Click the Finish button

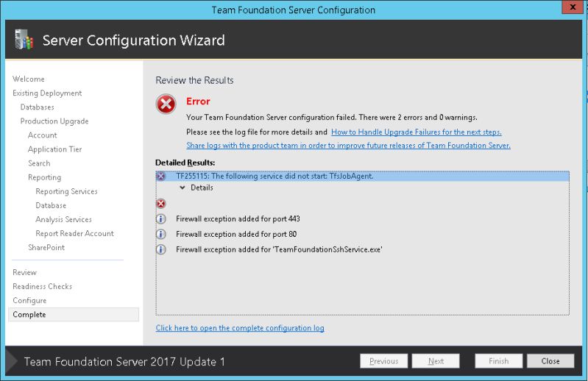(498, 361)
